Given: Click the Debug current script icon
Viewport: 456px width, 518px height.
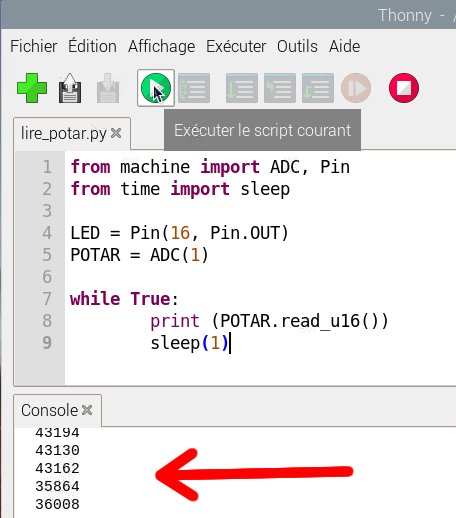Looking at the screenshot, I should [194, 88].
